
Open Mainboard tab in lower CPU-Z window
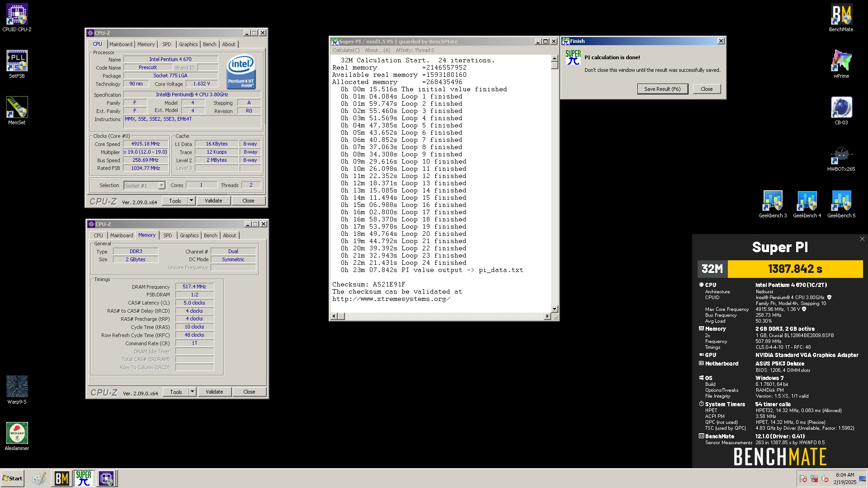[x=122, y=235]
